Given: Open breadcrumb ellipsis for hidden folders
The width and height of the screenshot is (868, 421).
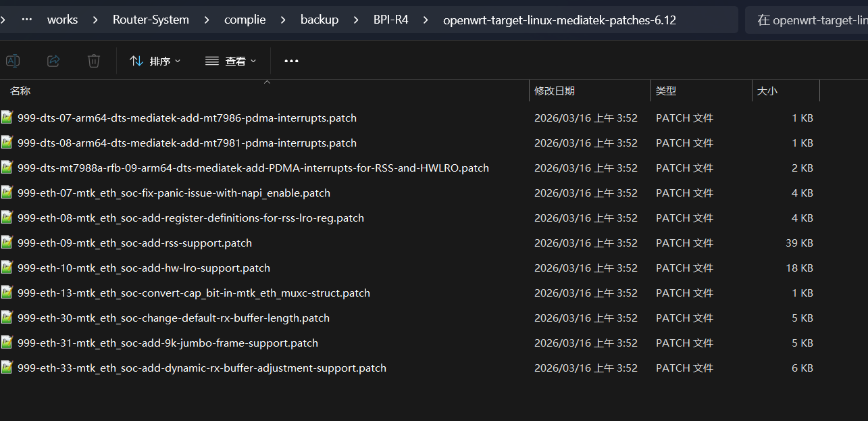Looking at the screenshot, I should pos(27,20).
